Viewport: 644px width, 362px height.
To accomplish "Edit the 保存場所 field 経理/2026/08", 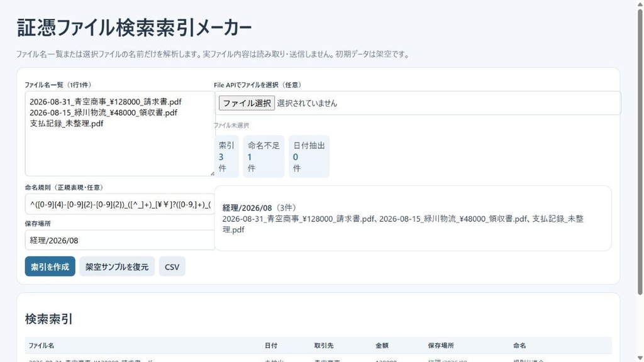I will pos(120,240).
